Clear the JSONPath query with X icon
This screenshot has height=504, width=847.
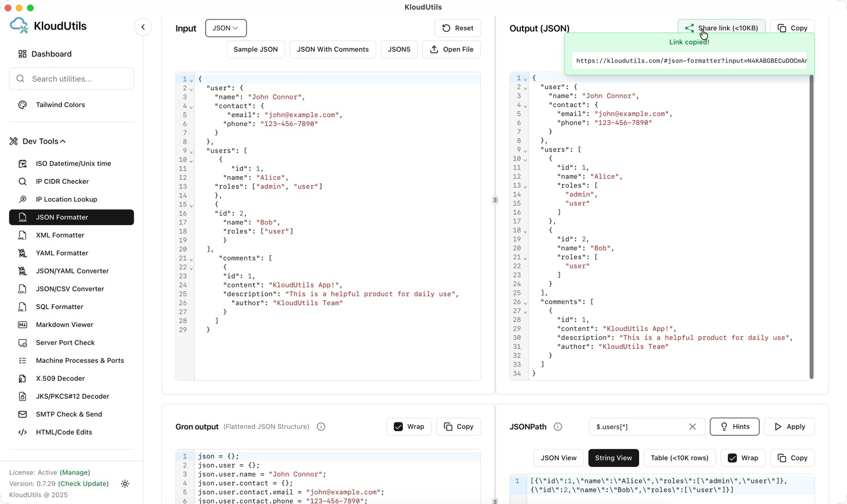(x=692, y=427)
